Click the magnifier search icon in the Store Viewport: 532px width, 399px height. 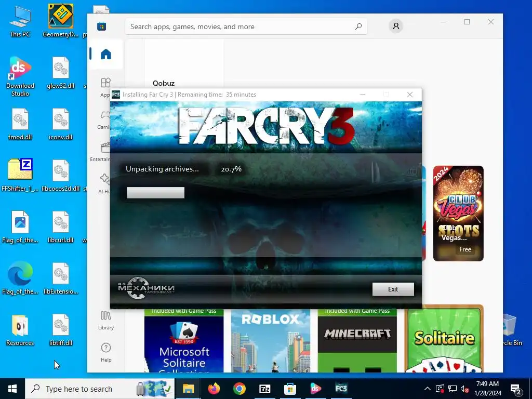coord(358,26)
